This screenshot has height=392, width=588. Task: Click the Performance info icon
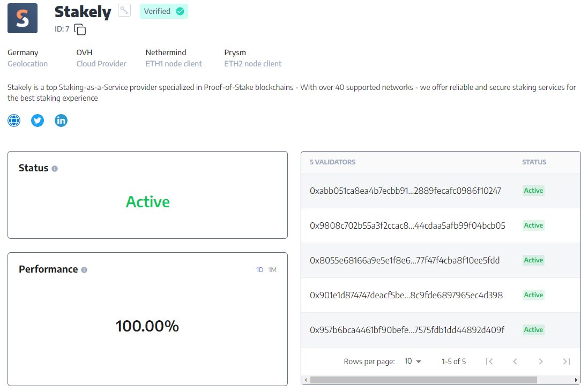pyautogui.click(x=84, y=270)
